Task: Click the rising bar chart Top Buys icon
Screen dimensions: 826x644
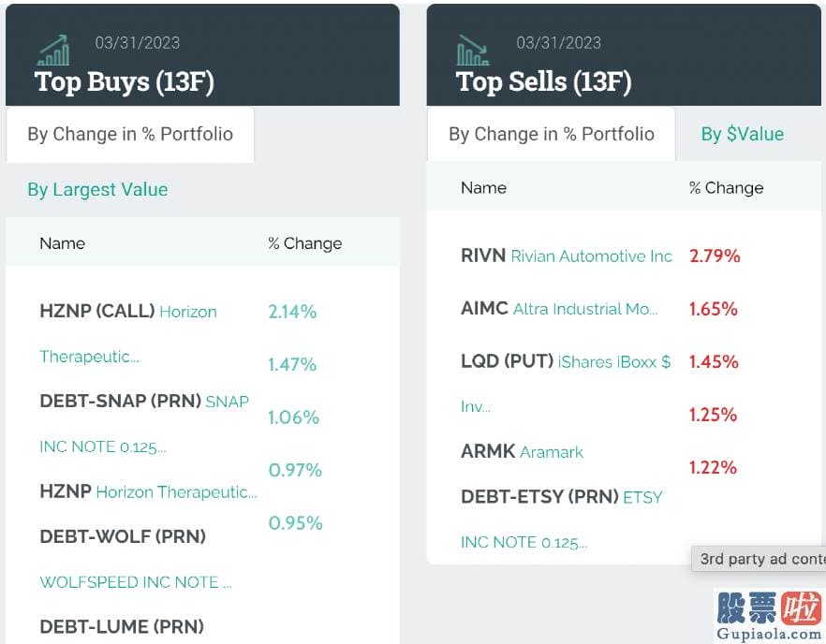Action: point(54,50)
